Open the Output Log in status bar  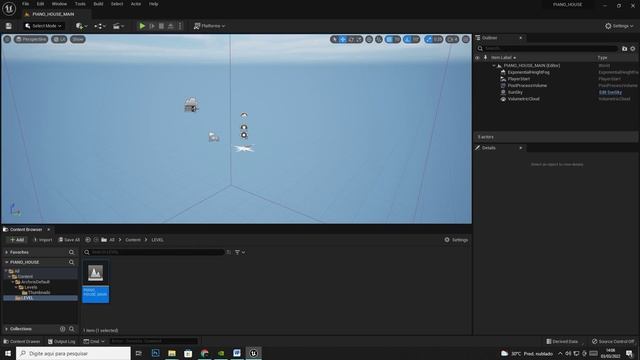point(61,341)
